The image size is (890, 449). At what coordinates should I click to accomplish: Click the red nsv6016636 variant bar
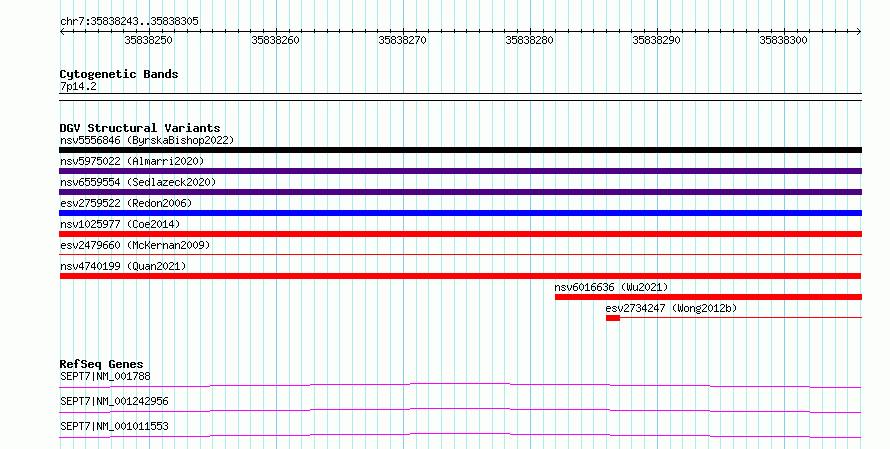[708, 297]
